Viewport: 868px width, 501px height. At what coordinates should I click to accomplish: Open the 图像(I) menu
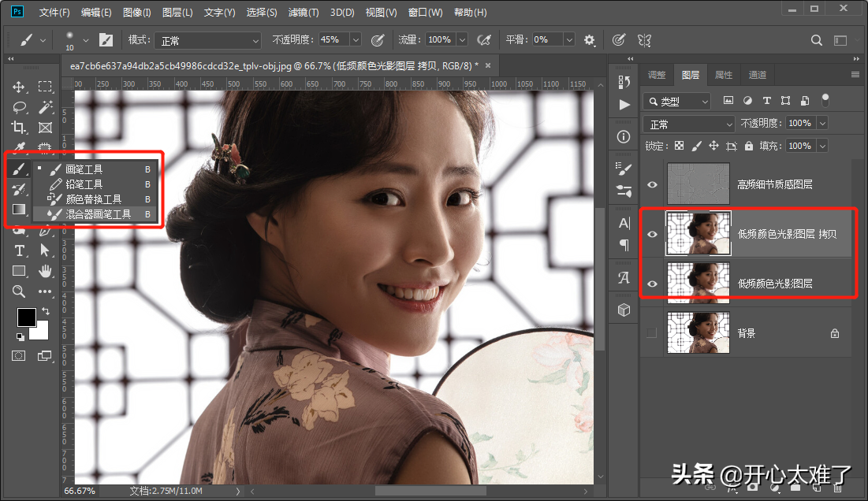(136, 12)
